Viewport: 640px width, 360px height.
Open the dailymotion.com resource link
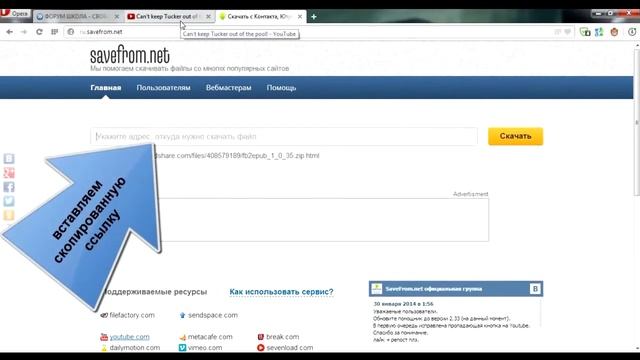click(135, 348)
